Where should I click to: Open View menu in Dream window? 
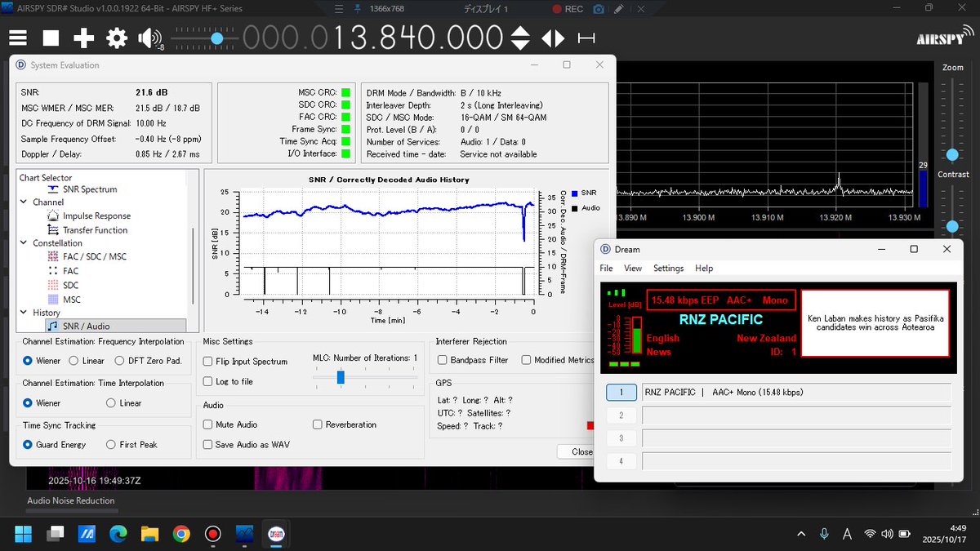coord(633,269)
